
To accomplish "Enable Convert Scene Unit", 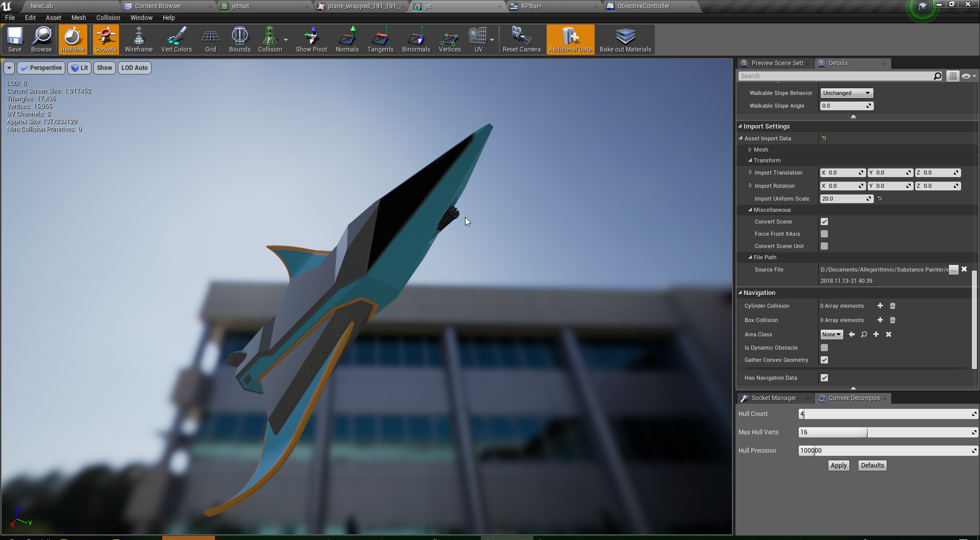I will (824, 246).
